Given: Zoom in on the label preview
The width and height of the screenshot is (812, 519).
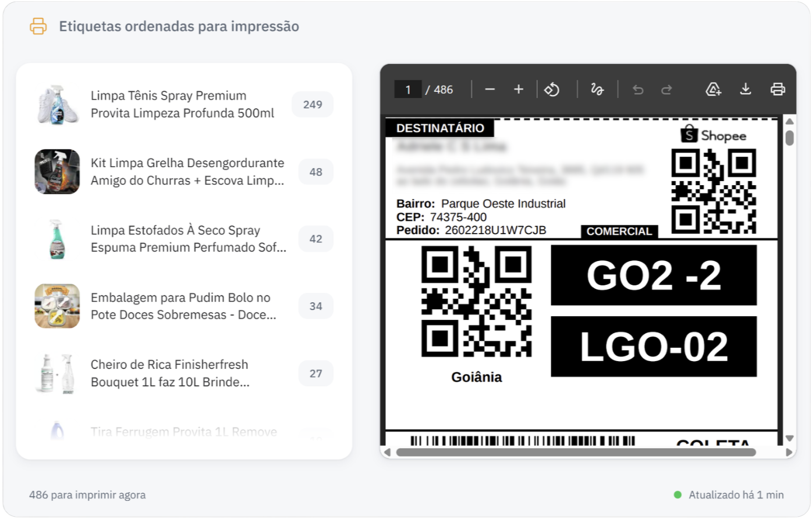Looking at the screenshot, I should 518,89.
